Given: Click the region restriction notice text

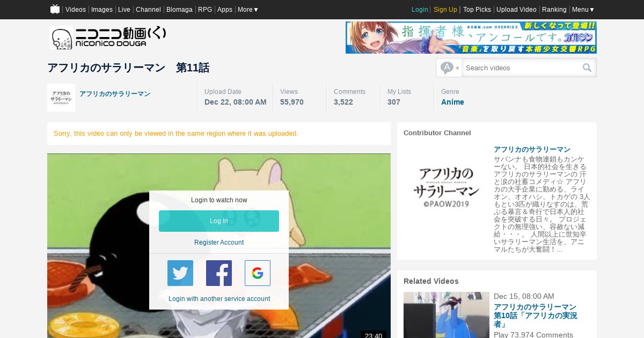Looking at the screenshot, I should click(176, 133).
